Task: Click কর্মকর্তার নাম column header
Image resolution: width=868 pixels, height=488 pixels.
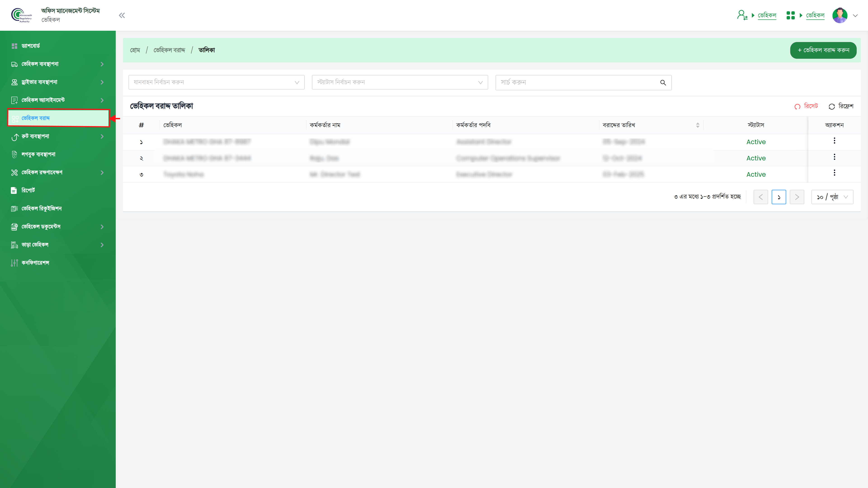Action: 325,125
